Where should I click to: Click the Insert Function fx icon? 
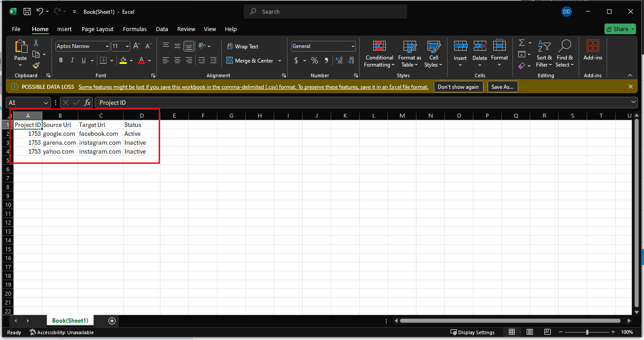[x=87, y=103]
